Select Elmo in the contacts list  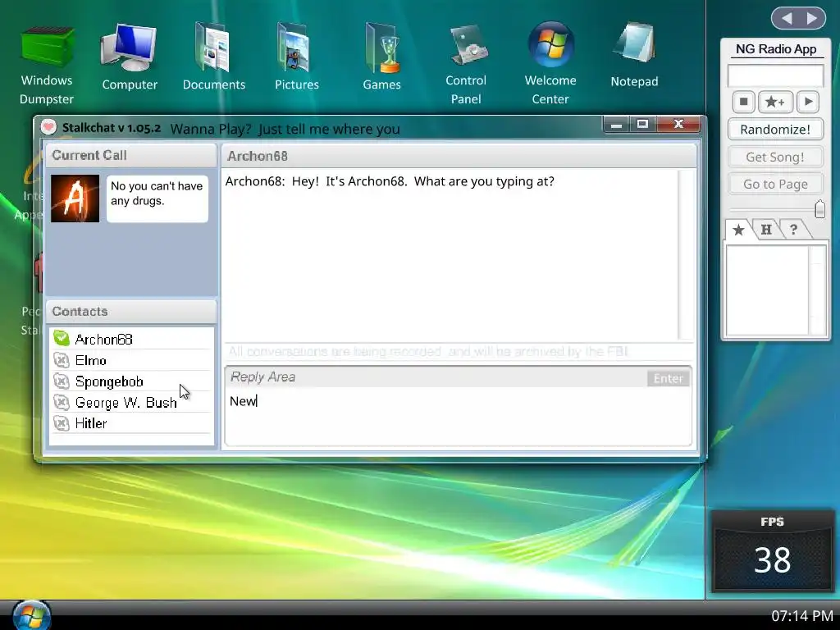131,360
